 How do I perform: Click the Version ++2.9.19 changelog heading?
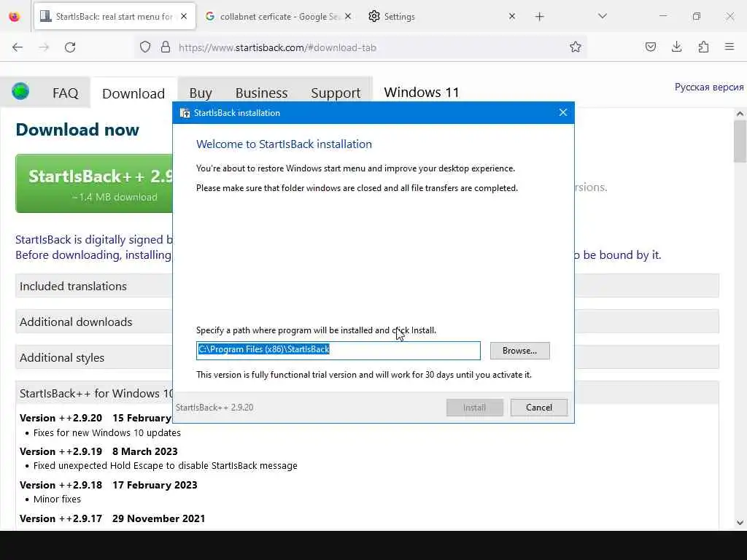(98, 451)
